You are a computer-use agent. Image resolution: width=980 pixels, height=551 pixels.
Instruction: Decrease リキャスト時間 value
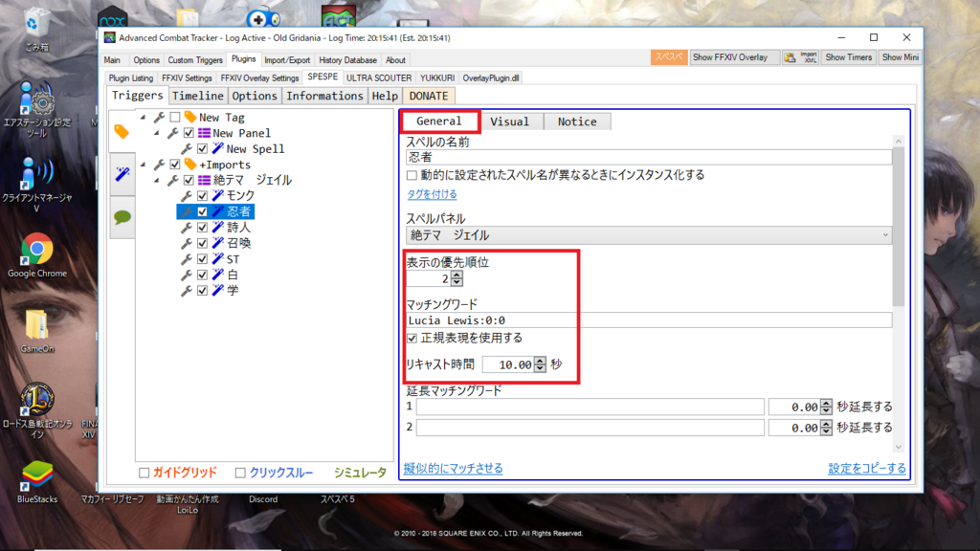540,368
